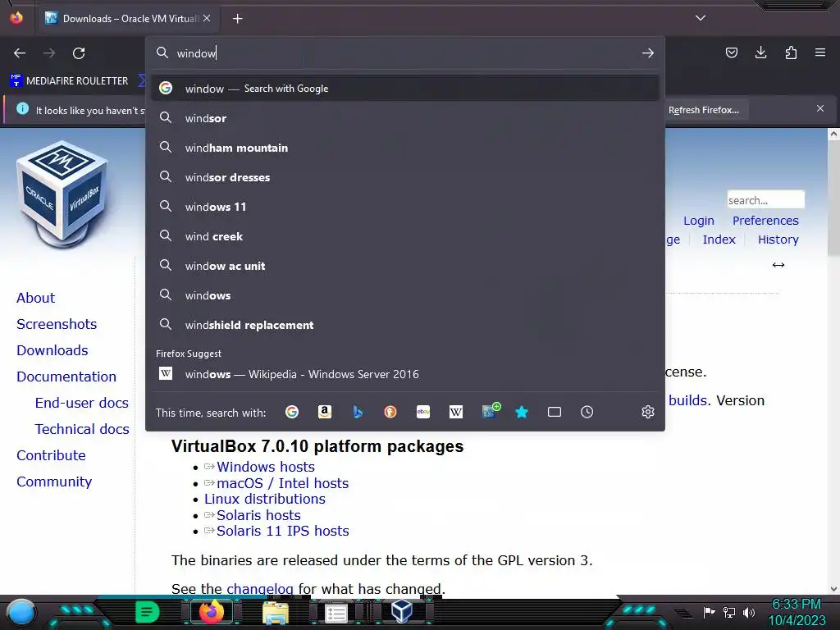Search open tabs using the tab icon
840x630 pixels.
click(x=555, y=412)
